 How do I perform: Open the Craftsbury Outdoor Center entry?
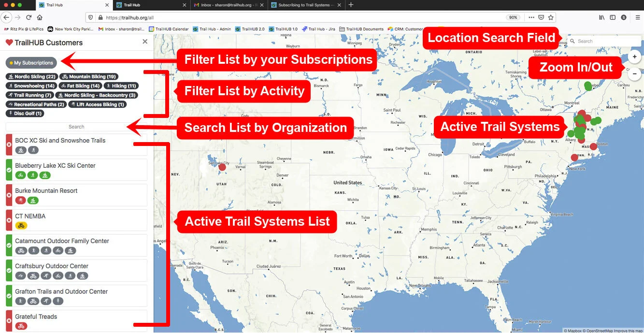[x=76, y=270]
